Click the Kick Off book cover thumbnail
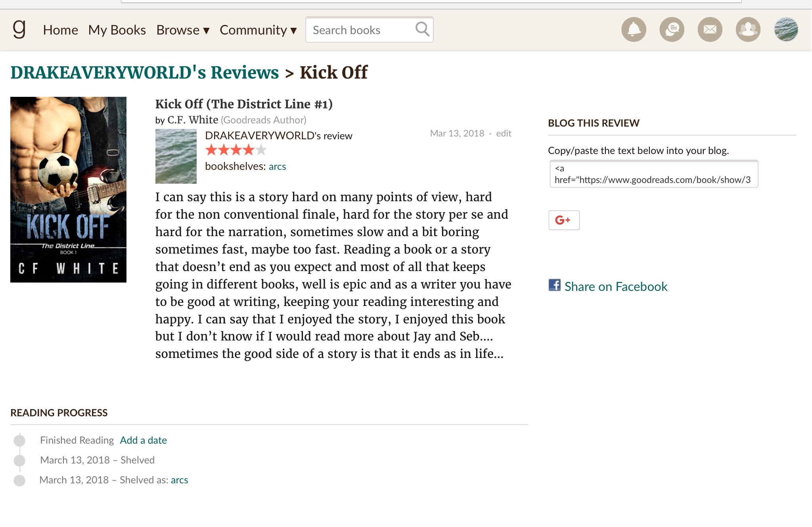 pos(68,189)
